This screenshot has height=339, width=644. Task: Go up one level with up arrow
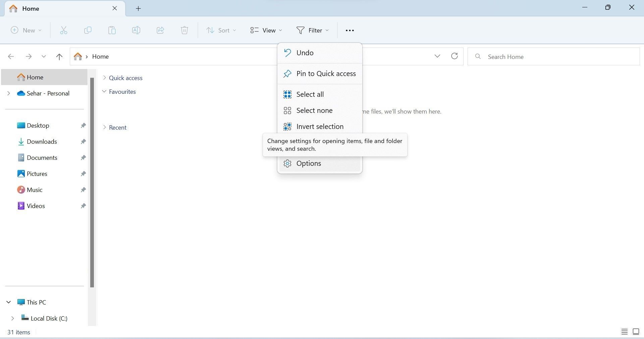click(59, 57)
